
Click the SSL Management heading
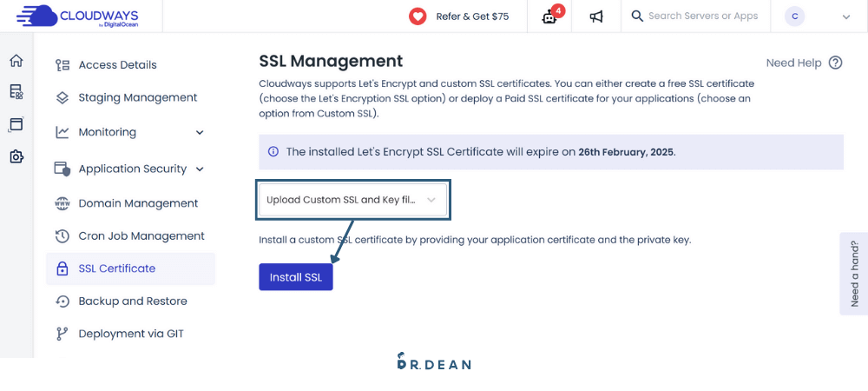pos(331,61)
